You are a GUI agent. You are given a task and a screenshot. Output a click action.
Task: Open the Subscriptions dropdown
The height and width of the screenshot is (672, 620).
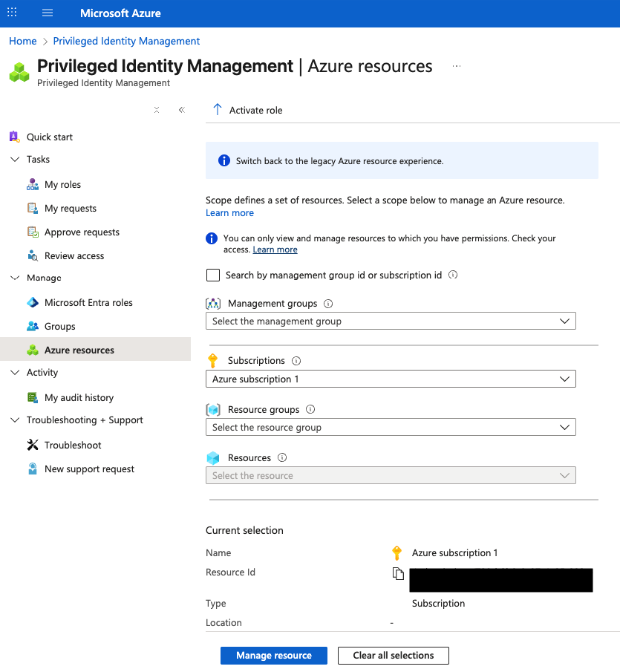coord(391,379)
